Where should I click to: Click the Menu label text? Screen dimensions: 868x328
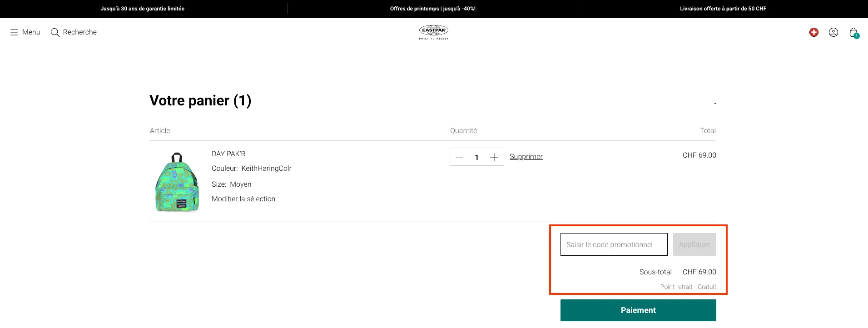(x=31, y=32)
